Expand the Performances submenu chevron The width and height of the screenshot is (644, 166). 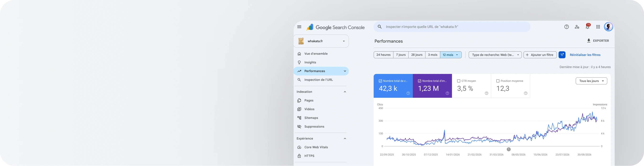click(345, 71)
